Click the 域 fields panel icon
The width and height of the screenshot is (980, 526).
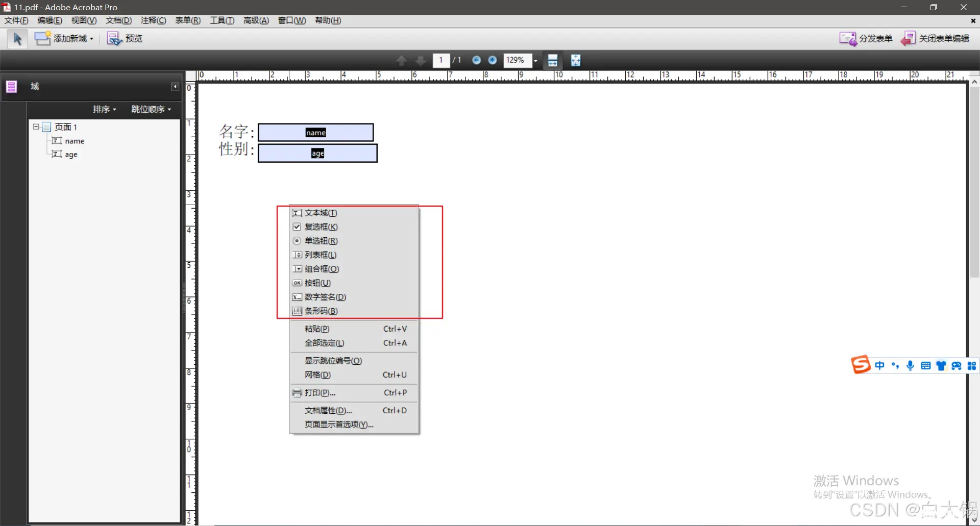(11, 87)
